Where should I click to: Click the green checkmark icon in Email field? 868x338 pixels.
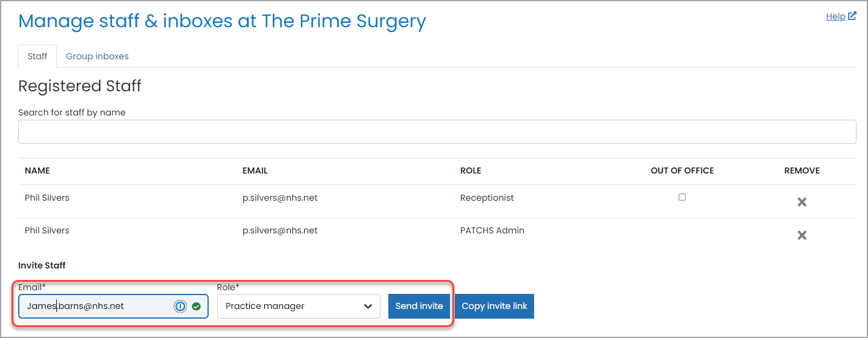(196, 307)
